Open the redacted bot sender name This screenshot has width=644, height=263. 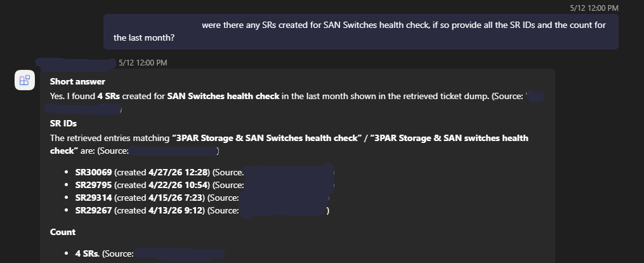pos(76,63)
